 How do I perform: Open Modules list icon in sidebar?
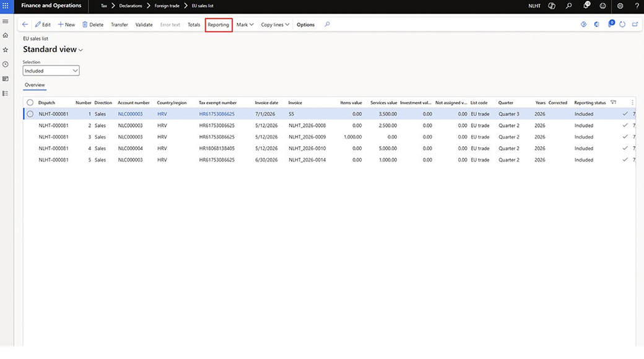click(6, 93)
